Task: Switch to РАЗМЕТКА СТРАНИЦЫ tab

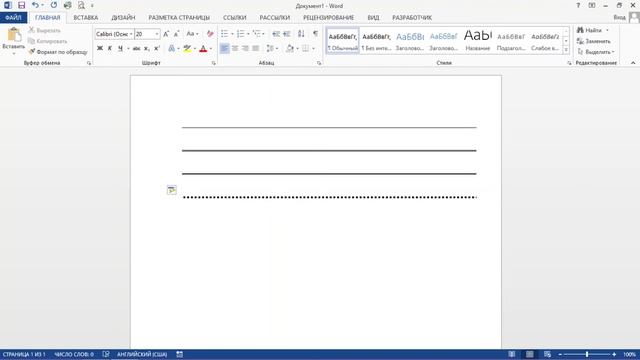Action: [x=179, y=18]
